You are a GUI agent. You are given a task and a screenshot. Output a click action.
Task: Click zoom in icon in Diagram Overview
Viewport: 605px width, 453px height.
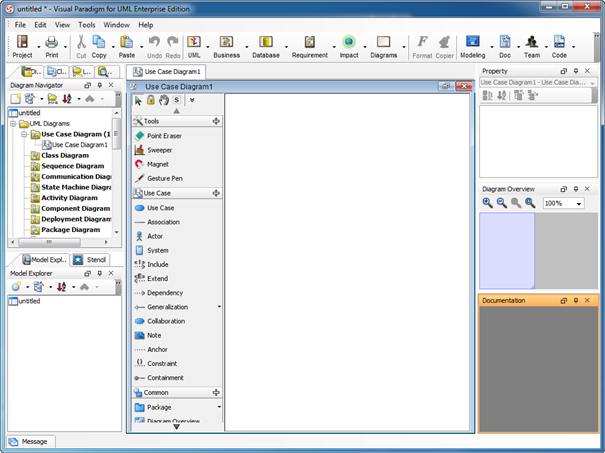[x=487, y=203]
